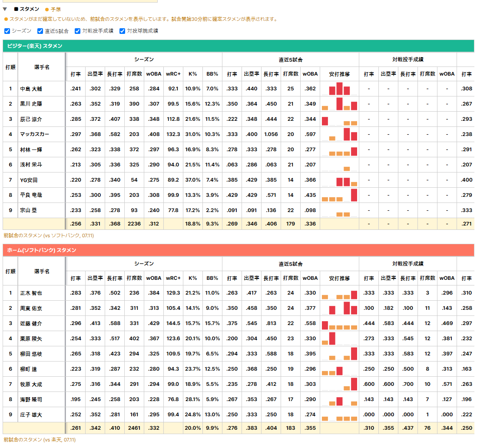Click 近藤 健介's hit trend chart

339,323
